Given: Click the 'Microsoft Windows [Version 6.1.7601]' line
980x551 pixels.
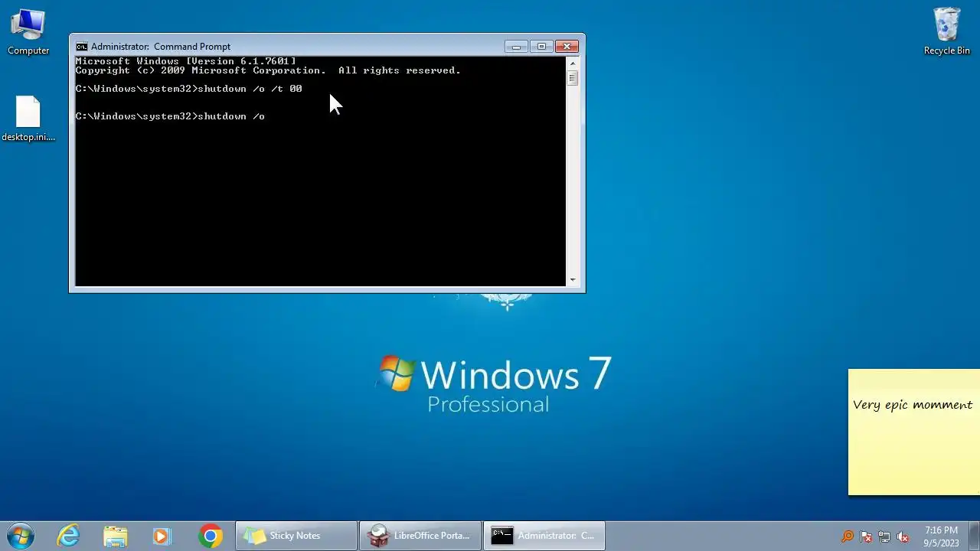Looking at the screenshot, I should (x=185, y=61).
